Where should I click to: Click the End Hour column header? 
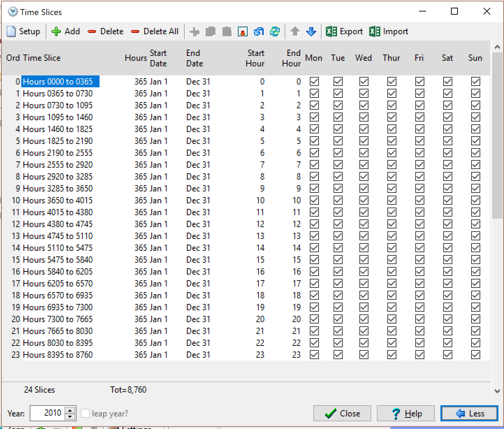(291, 58)
